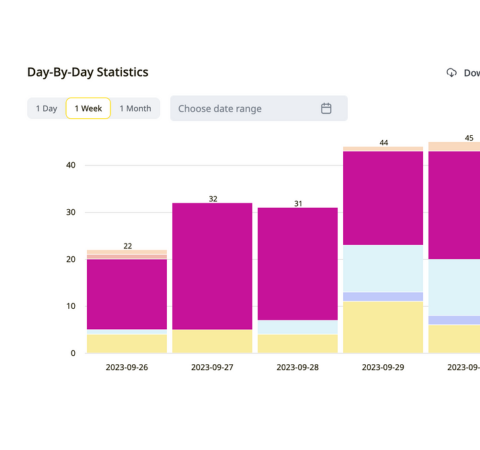Click the magenta segment of 2023-09-28 bar

pyautogui.click(x=298, y=264)
